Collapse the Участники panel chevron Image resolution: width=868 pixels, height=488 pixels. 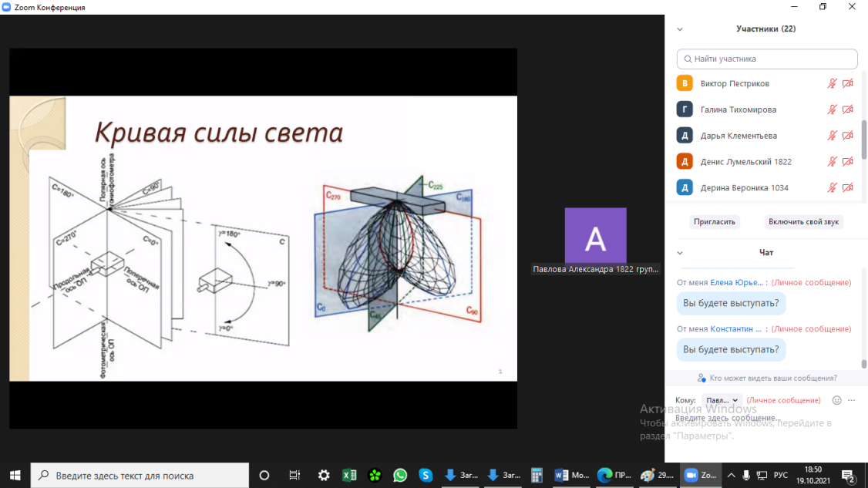[680, 29]
